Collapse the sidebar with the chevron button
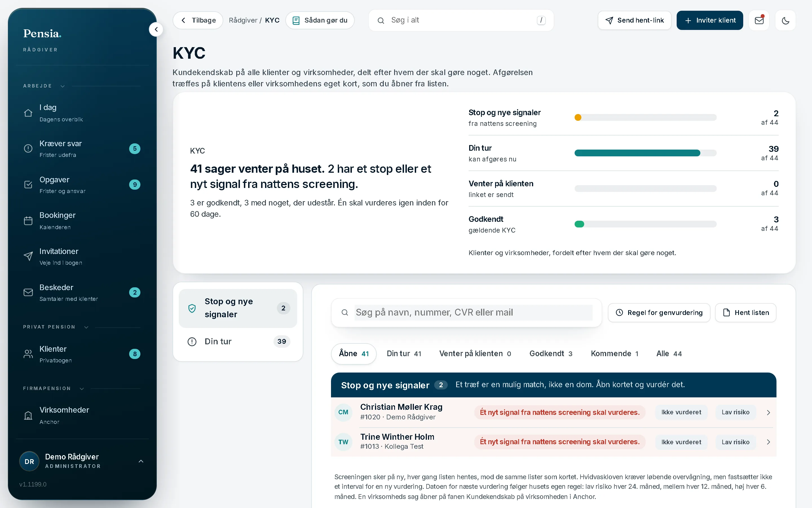Screen dimensions: 812x508 click(156, 30)
